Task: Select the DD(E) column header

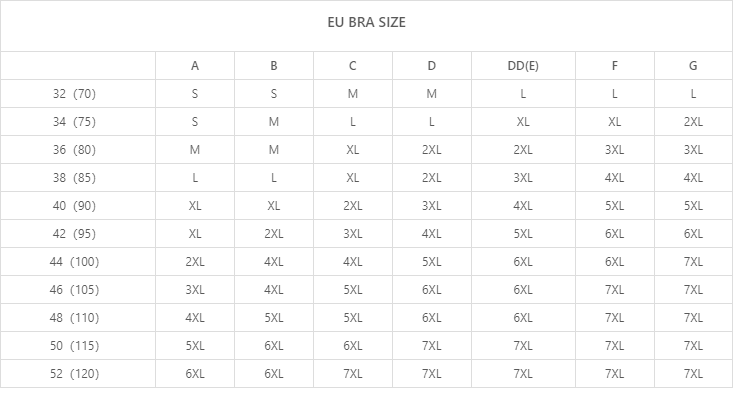Action: (x=523, y=66)
